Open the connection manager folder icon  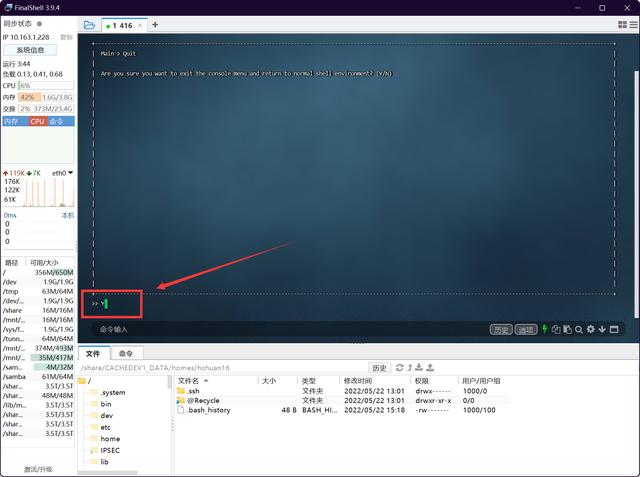[x=89, y=25]
